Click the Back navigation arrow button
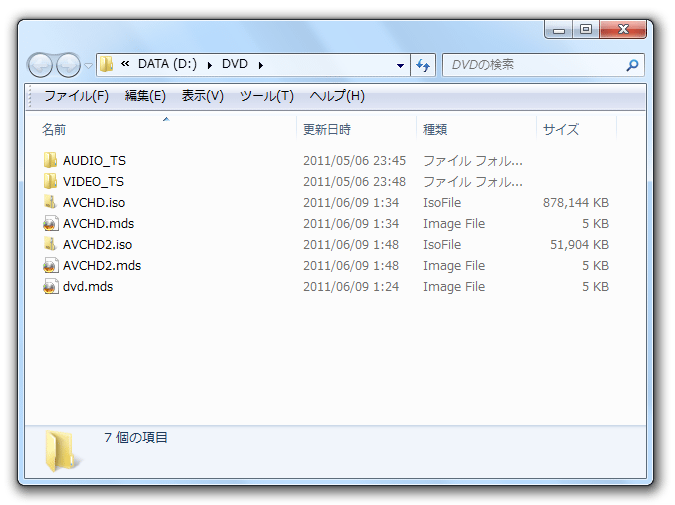Screen dimensions: 675x505 click(x=40, y=65)
